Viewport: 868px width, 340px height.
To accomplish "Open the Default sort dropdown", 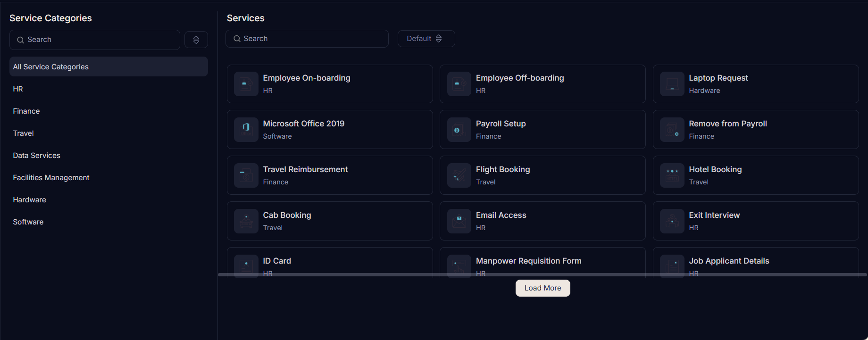I will tap(426, 39).
